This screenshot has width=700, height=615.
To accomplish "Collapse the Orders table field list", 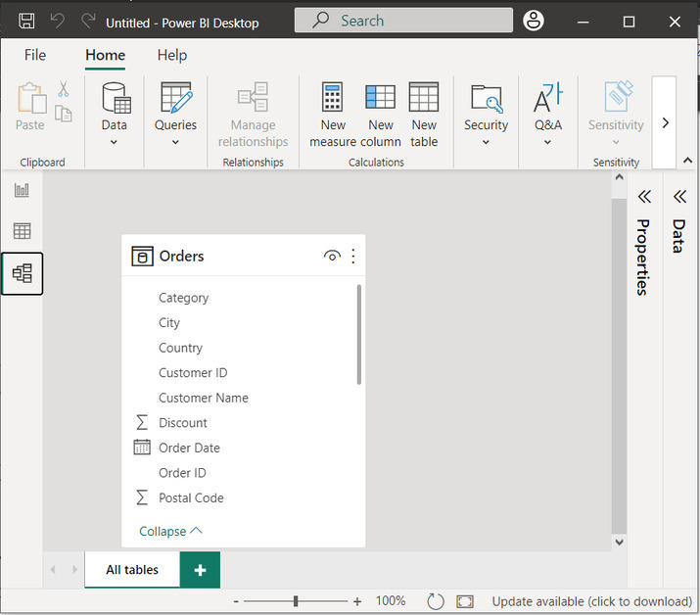I will pyautogui.click(x=170, y=531).
